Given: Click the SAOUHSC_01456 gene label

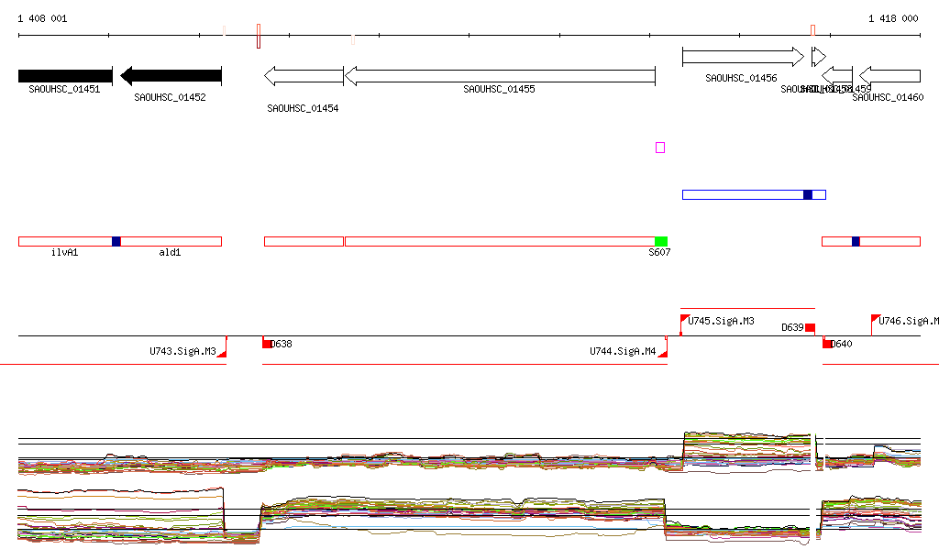Looking at the screenshot, I should (741, 79).
